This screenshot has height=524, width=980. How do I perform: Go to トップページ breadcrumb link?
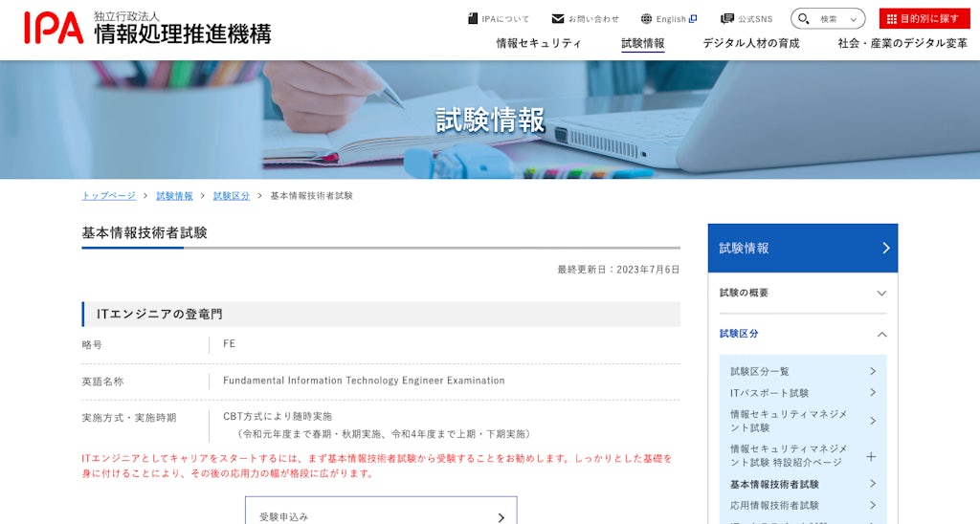(108, 195)
